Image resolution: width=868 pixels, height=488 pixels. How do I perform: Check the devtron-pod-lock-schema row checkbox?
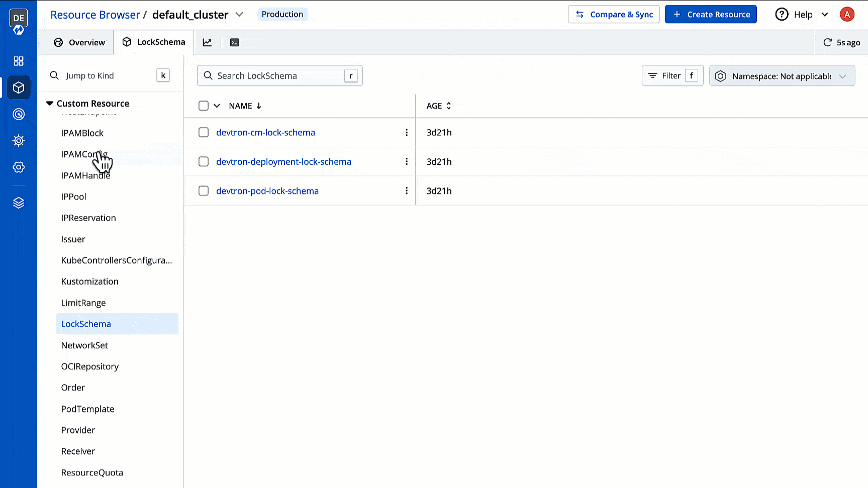204,191
